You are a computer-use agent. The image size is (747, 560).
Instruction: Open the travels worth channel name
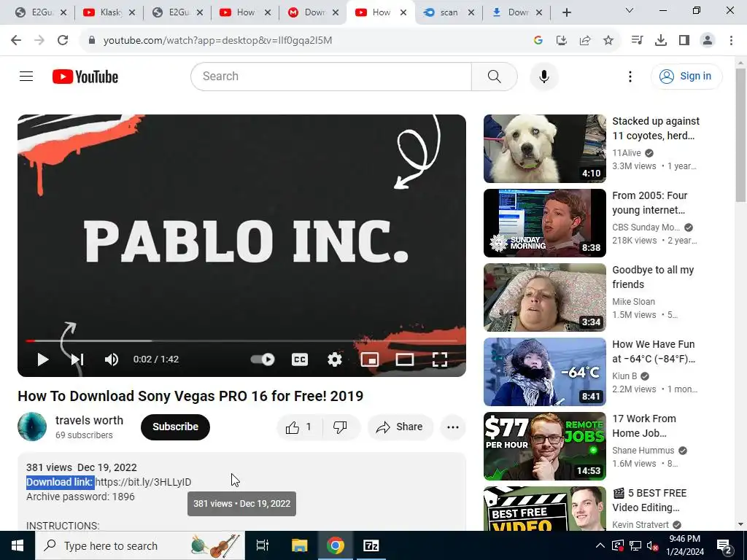89,420
